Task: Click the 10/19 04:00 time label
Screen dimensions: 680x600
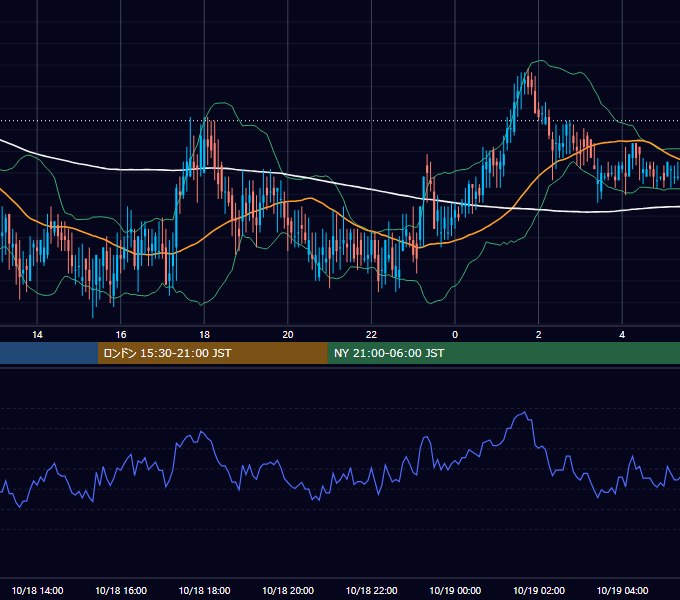Action: [622, 590]
